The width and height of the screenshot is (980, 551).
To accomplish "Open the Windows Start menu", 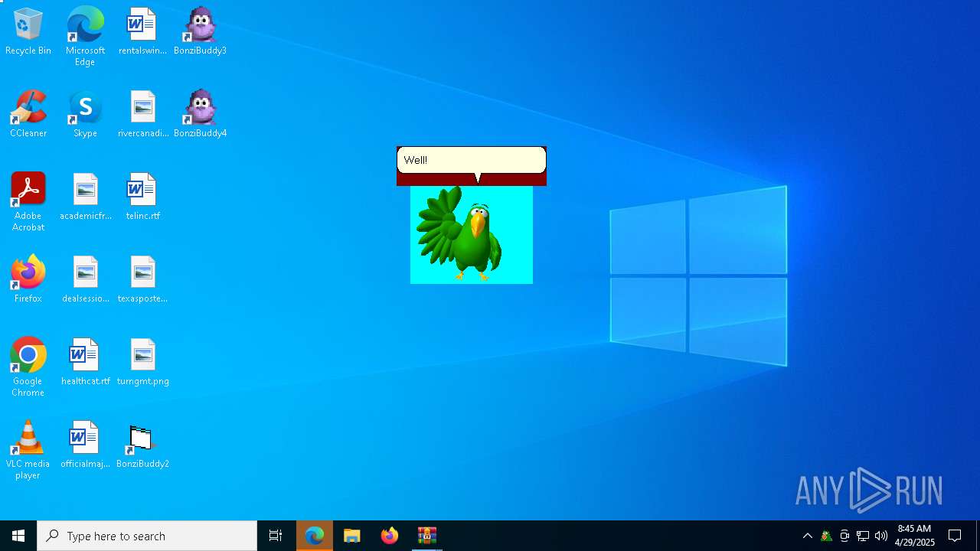I will (x=18, y=536).
